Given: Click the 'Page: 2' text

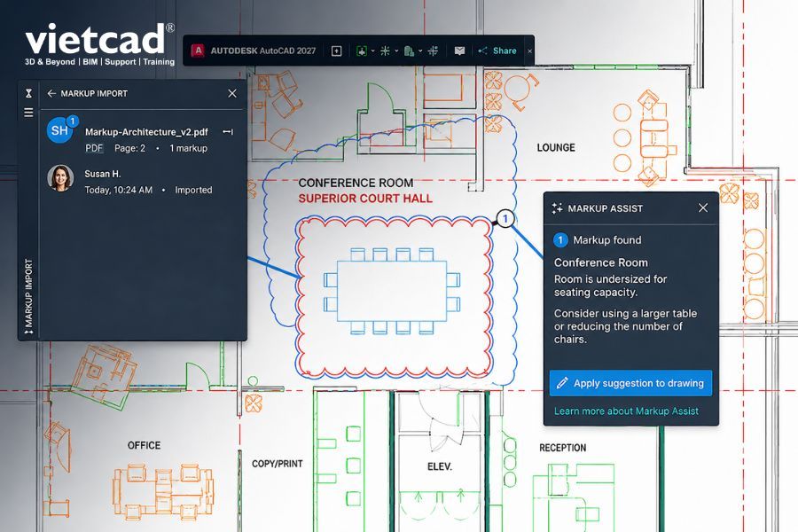Looking at the screenshot, I should click(x=129, y=148).
